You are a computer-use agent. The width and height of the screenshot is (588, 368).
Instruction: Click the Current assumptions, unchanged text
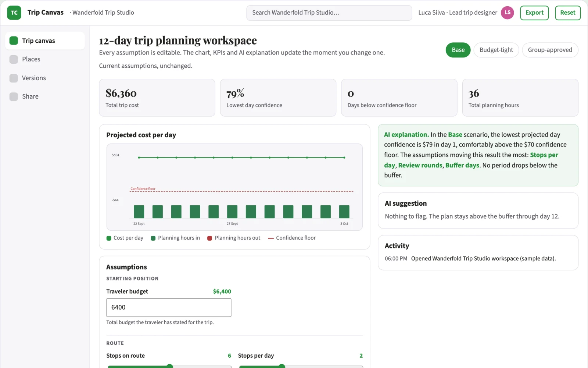146,66
